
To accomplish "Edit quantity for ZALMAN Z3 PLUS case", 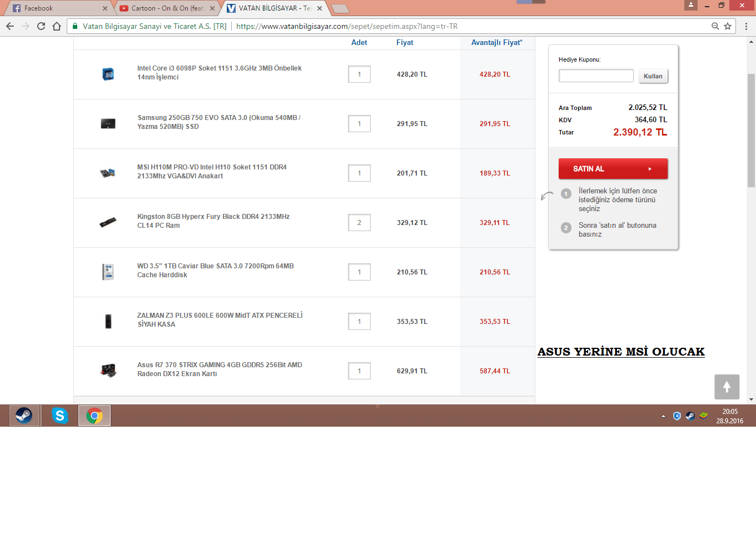I will pyautogui.click(x=359, y=322).
